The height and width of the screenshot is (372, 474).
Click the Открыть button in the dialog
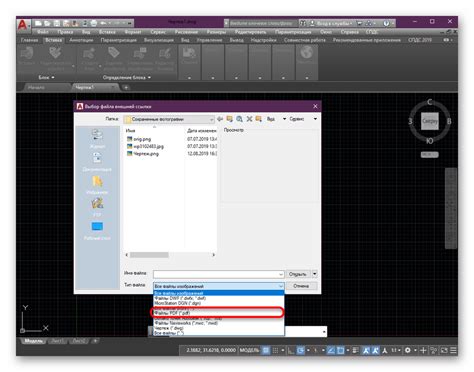[x=298, y=274]
